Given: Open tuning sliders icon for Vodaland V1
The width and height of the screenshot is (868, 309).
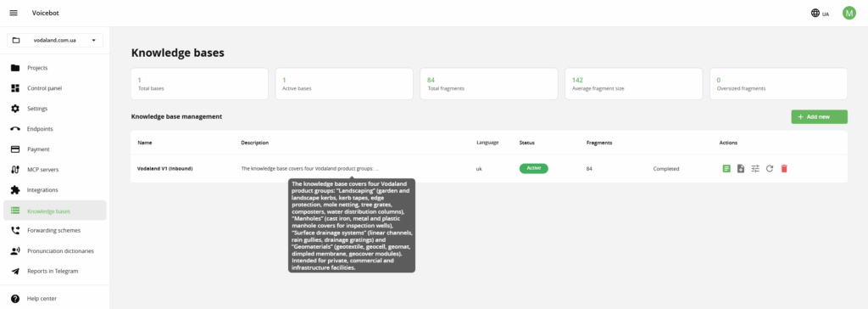Looking at the screenshot, I should point(755,169).
